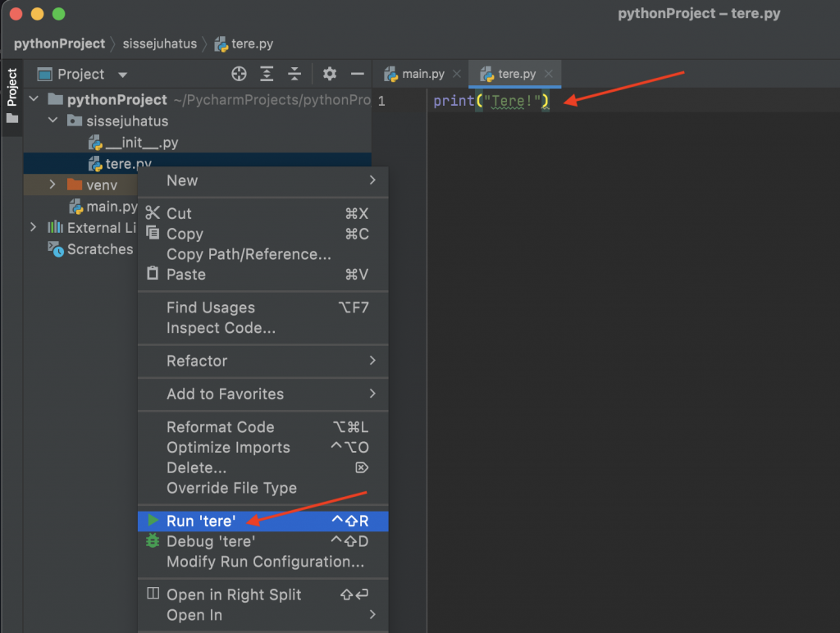Click the Collapse All icon in Project toolbar
Viewport: 840px width, 633px height.
(x=294, y=74)
